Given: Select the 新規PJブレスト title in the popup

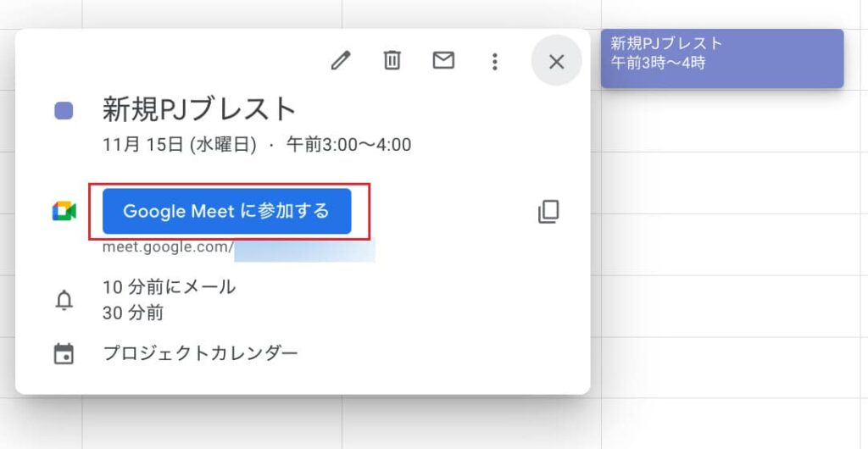Looking at the screenshot, I should tap(199, 109).
